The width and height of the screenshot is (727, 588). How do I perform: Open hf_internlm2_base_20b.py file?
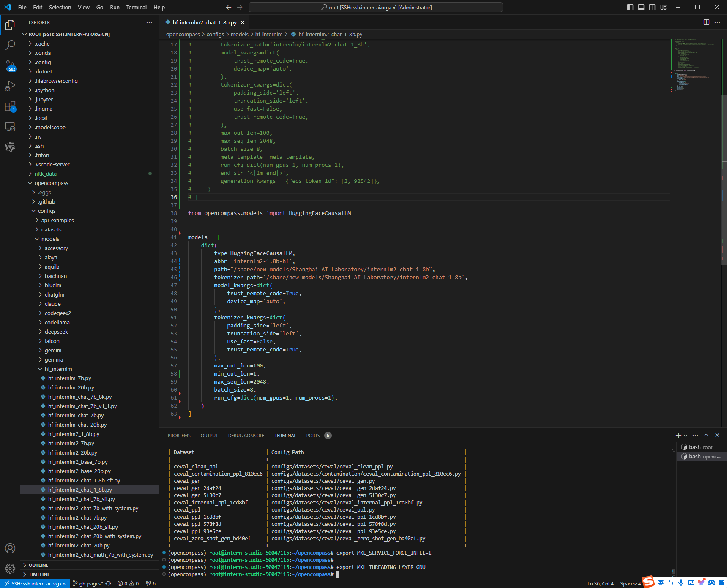79,471
